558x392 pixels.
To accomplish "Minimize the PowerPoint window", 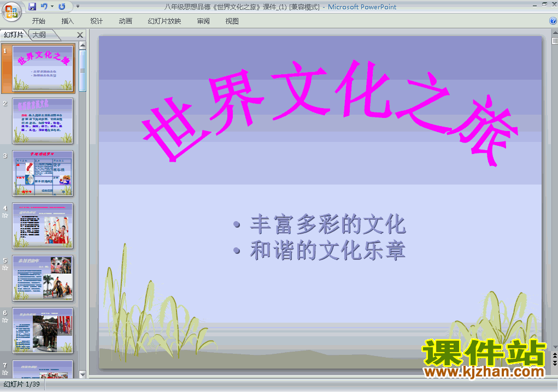I will click(535, 5).
